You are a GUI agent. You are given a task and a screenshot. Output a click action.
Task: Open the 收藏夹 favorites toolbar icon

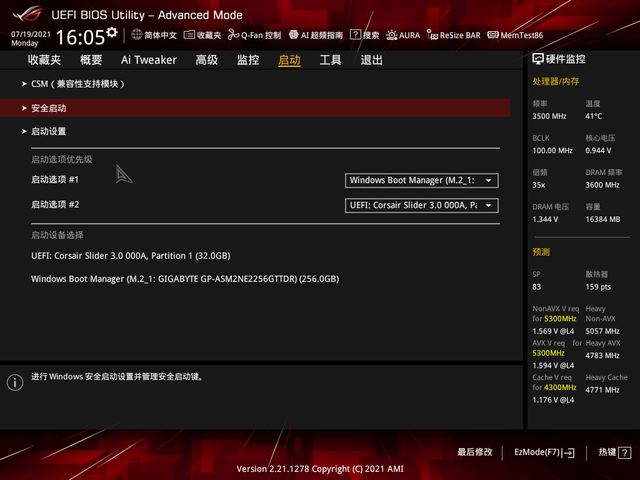tap(189, 35)
